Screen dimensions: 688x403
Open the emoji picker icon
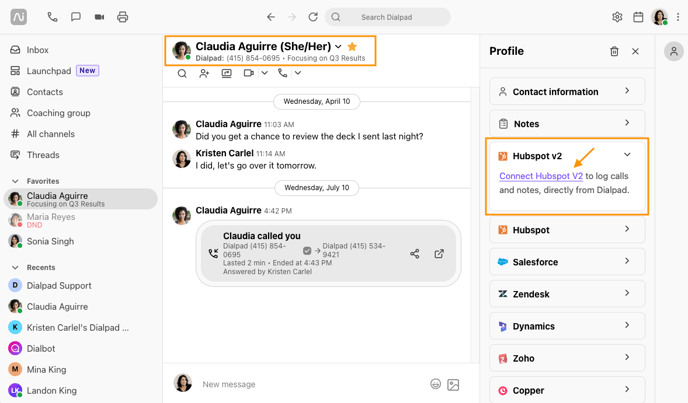coord(435,384)
